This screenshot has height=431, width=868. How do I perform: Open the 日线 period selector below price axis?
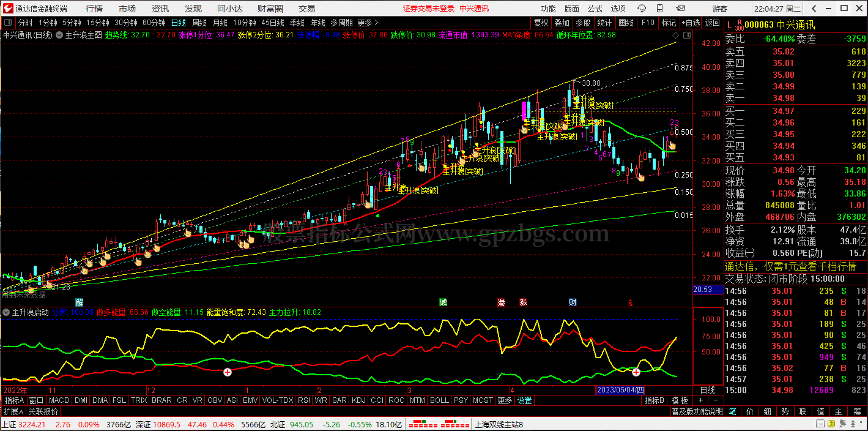708,390
